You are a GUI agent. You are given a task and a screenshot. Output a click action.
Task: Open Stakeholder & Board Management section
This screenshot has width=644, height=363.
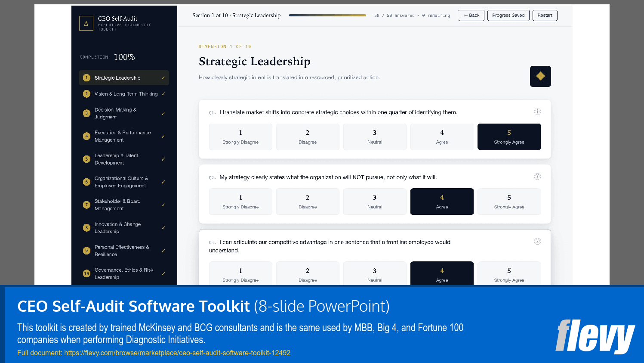point(124,205)
